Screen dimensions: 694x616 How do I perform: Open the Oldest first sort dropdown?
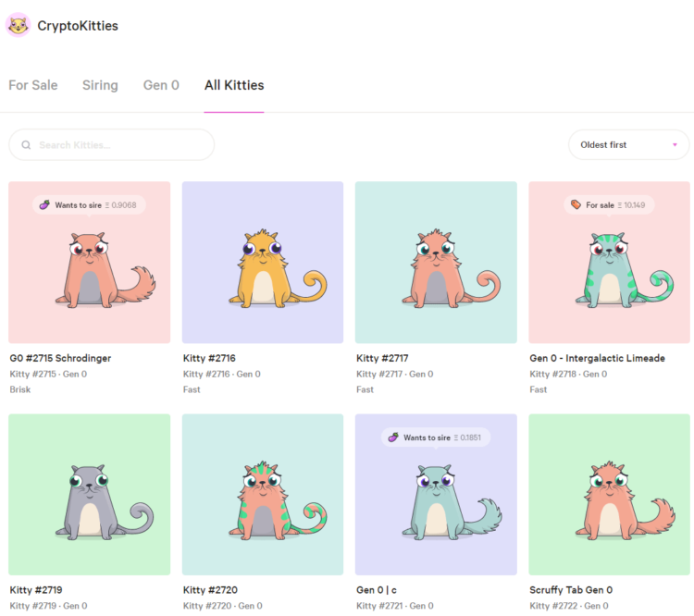[628, 144]
